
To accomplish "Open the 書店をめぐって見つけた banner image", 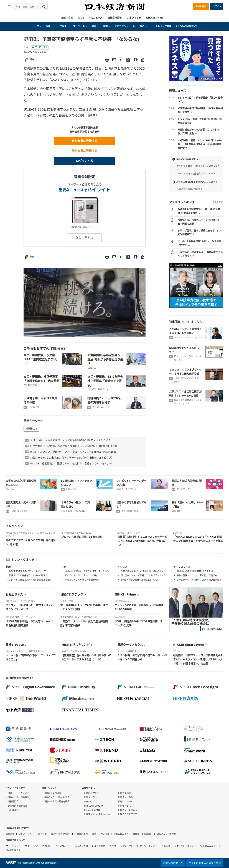I will coord(196,59).
